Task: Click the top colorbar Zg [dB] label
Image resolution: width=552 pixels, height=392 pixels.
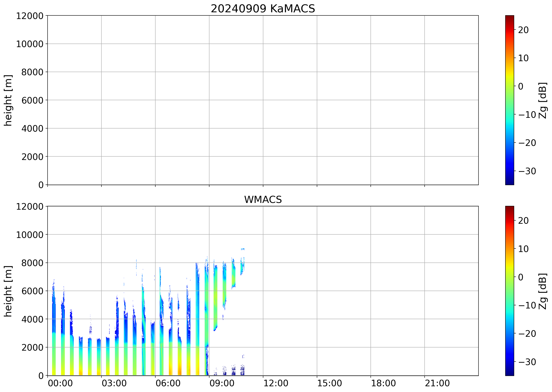Action: [x=542, y=100]
